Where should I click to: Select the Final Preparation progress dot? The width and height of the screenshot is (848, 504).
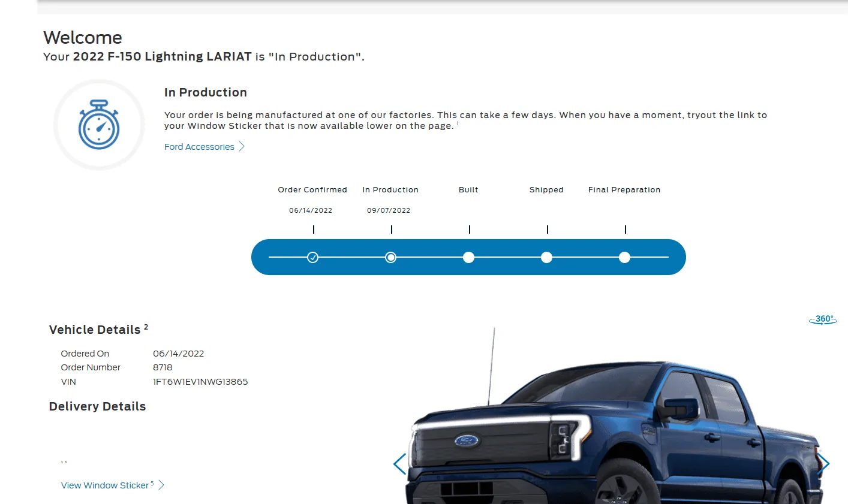point(624,258)
